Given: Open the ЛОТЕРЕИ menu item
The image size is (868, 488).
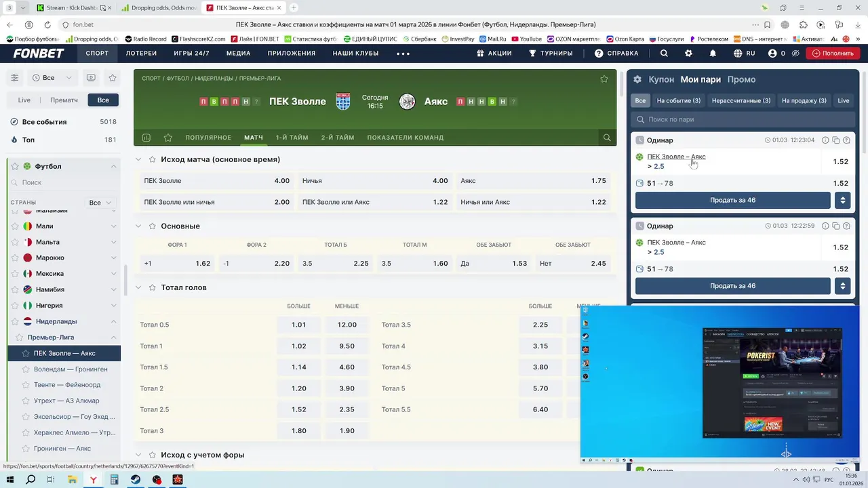Looking at the screenshot, I should 141,53.
